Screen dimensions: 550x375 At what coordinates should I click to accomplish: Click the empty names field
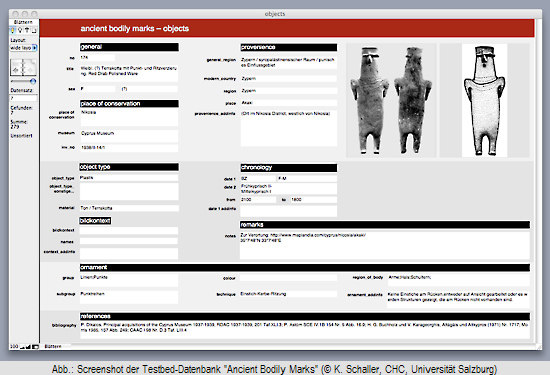(129, 241)
